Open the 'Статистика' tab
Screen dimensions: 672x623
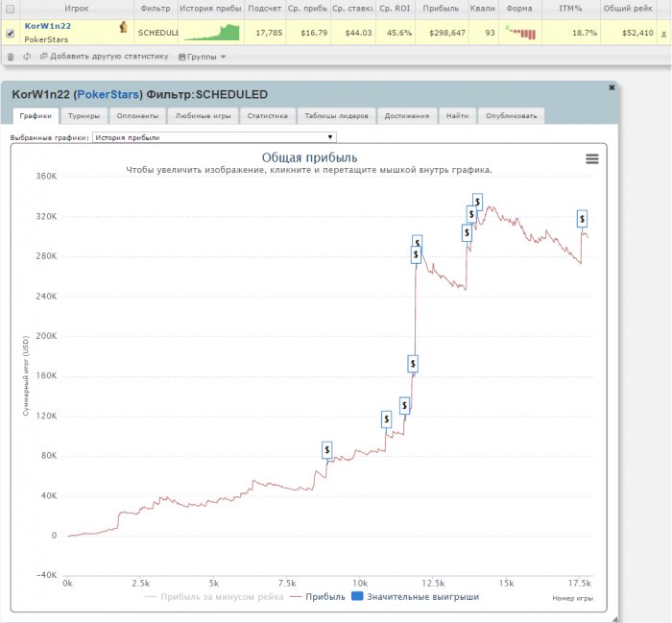tap(267, 116)
